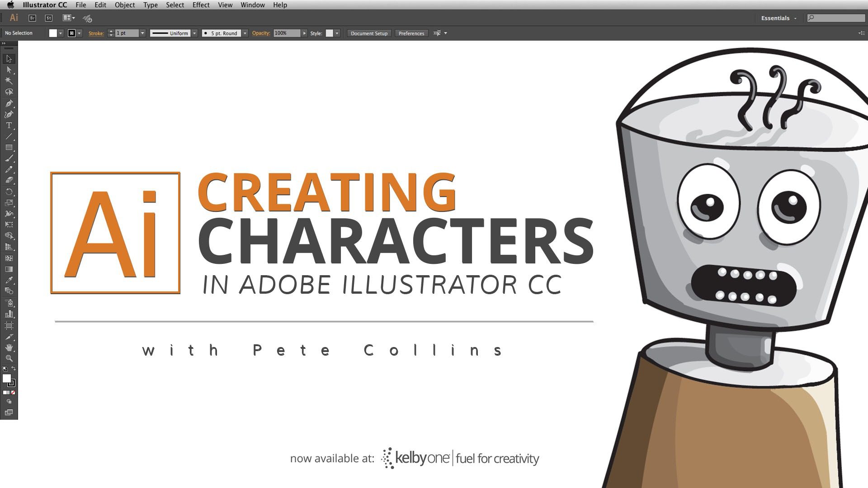Viewport: 868px width, 488px height.
Task: Open the Apple menu
Action: [10, 5]
